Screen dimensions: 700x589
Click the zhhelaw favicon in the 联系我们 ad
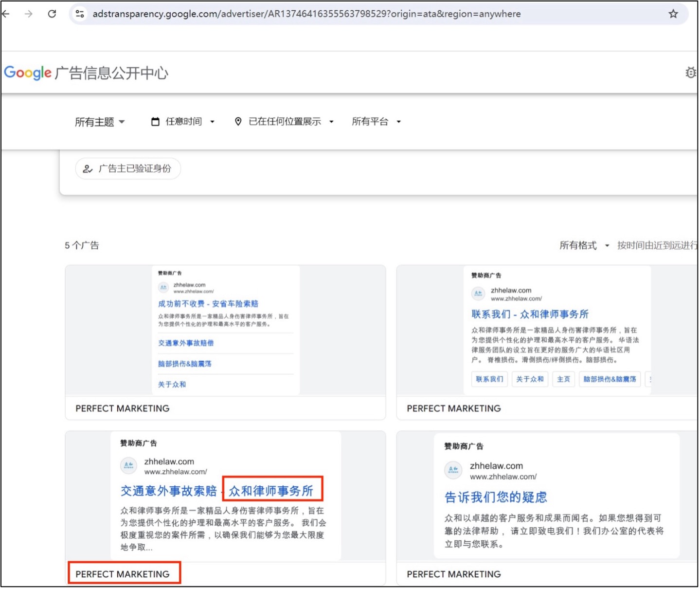[x=478, y=294]
